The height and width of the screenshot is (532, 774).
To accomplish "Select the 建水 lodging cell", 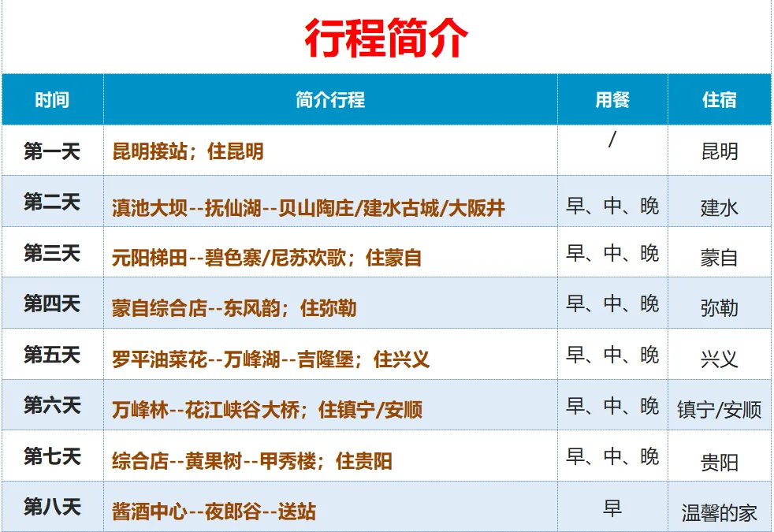I will (719, 208).
